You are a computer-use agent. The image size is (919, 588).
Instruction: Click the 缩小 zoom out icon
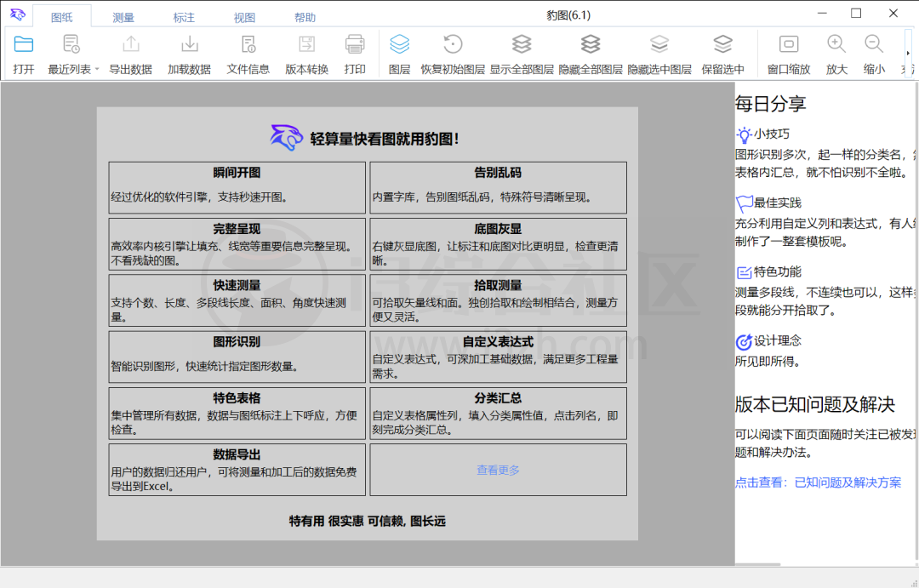pos(874,44)
